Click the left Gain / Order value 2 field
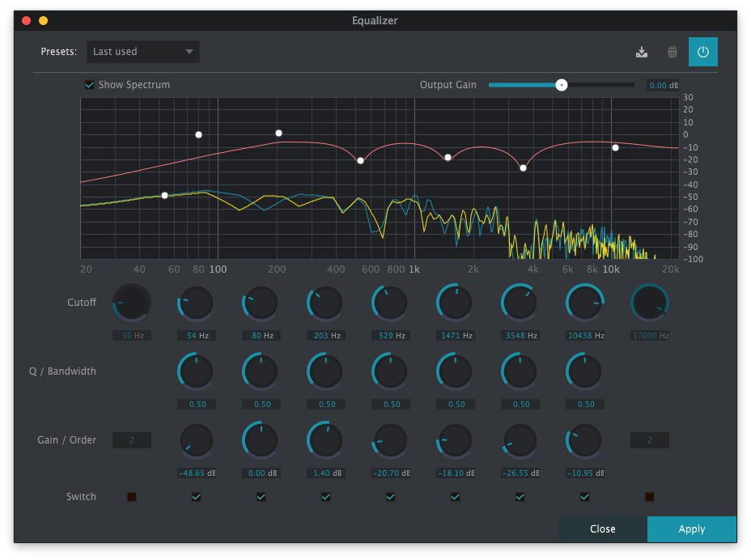751x560 pixels. coord(131,440)
